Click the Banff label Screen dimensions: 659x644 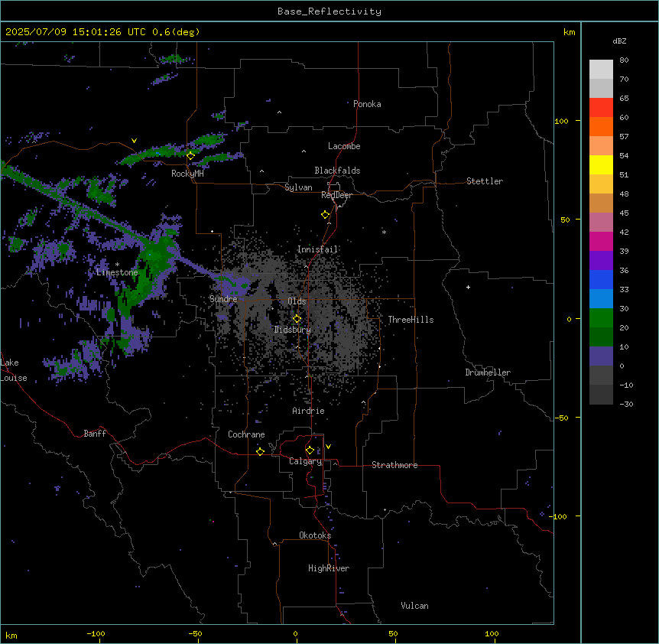pyautogui.click(x=95, y=434)
